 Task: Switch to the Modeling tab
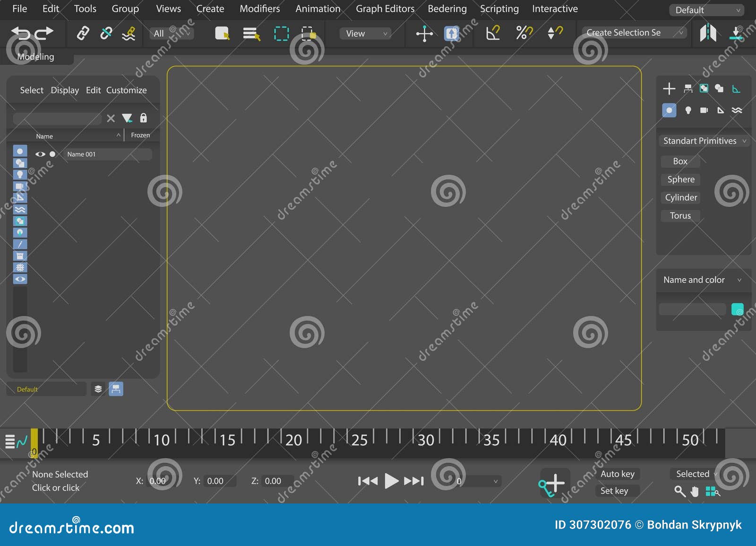pyautogui.click(x=35, y=57)
